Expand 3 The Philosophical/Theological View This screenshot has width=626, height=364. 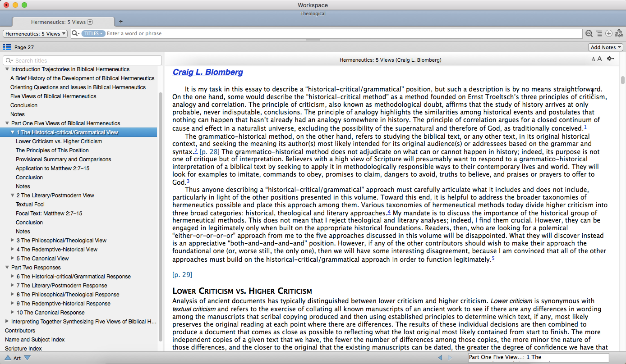pos(13,241)
